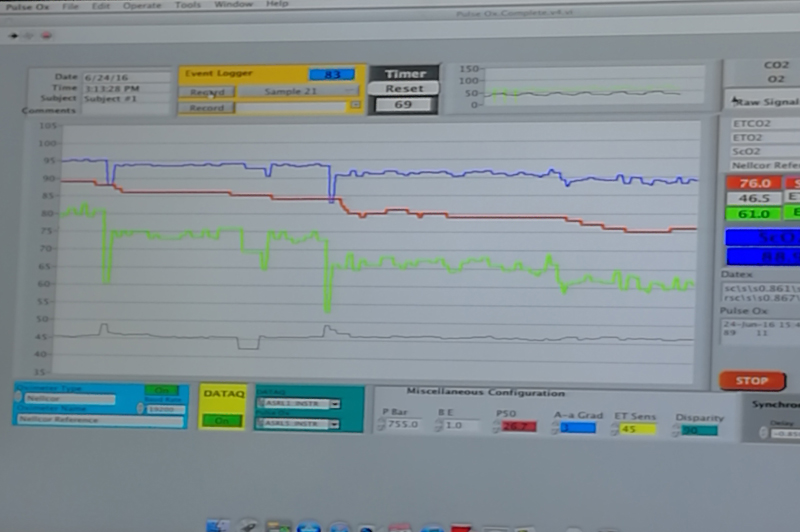Click the P50 stepper arrows

(x=496, y=427)
